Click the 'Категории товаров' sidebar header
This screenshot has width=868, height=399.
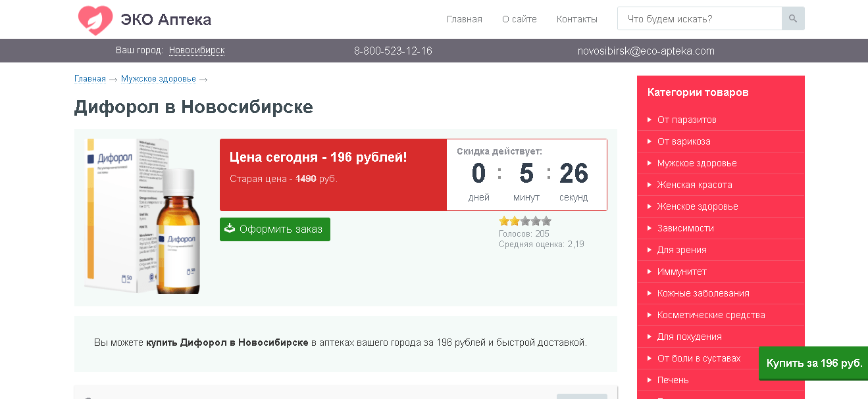(698, 93)
